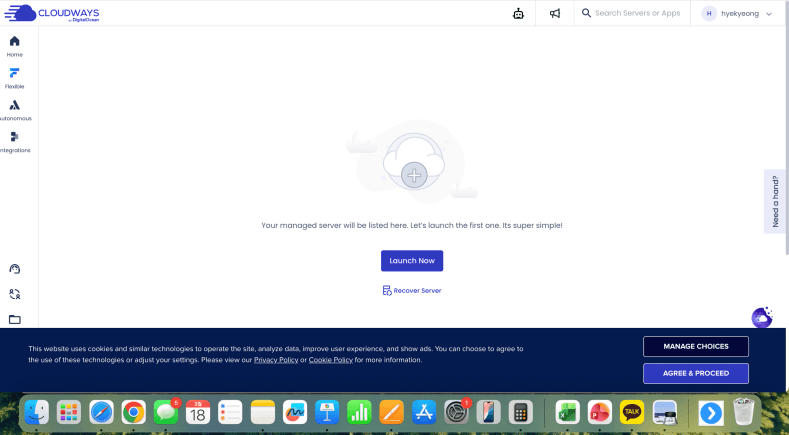Open System Settings from the dock
Screen dimensions: 789x435
tap(456, 413)
